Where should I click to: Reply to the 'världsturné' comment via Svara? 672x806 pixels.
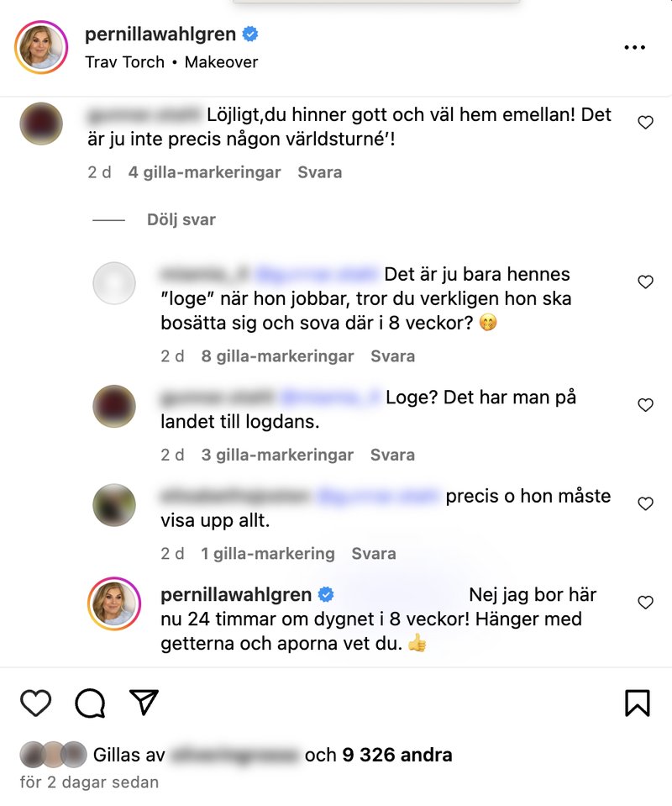(x=319, y=172)
